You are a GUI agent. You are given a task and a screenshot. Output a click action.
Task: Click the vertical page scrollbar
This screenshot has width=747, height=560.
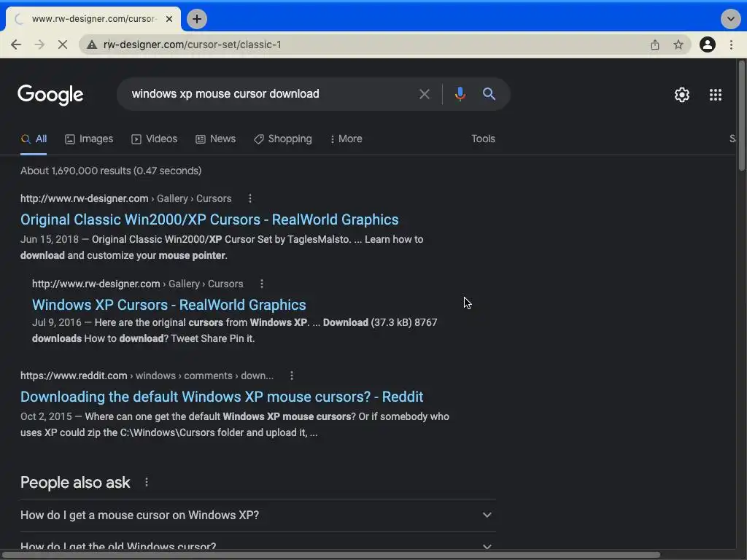[x=742, y=116]
